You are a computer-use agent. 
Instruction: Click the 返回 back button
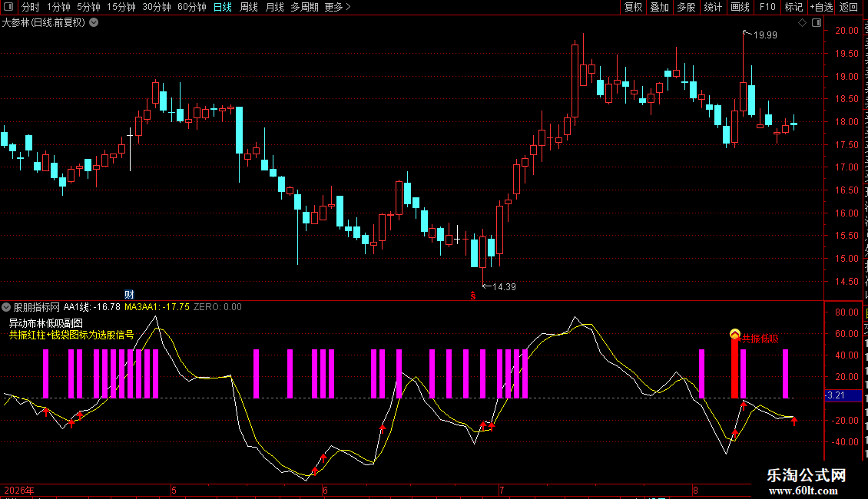[849, 7]
